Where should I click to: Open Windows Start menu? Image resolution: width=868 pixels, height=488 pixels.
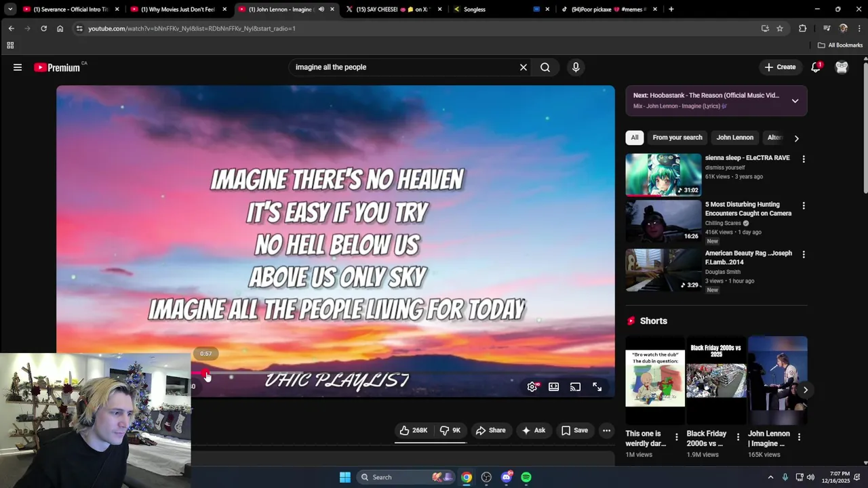pyautogui.click(x=345, y=477)
